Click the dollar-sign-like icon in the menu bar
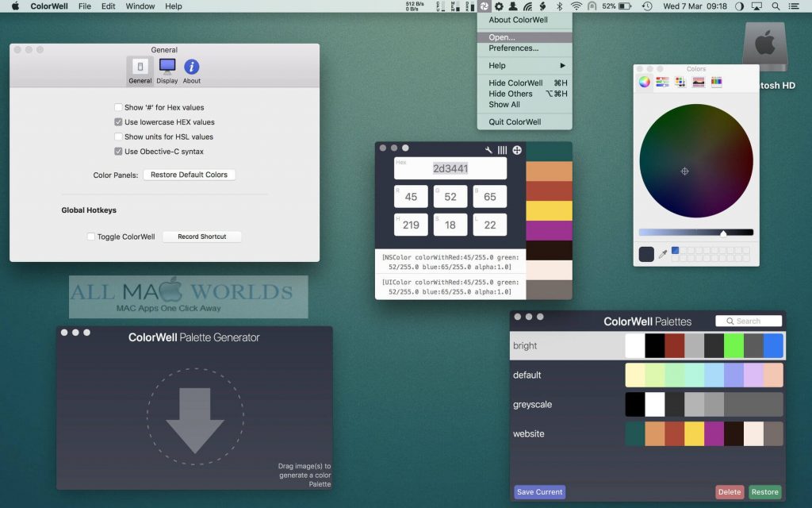The width and height of the screenshot is (812, 508). click(542, 6)
